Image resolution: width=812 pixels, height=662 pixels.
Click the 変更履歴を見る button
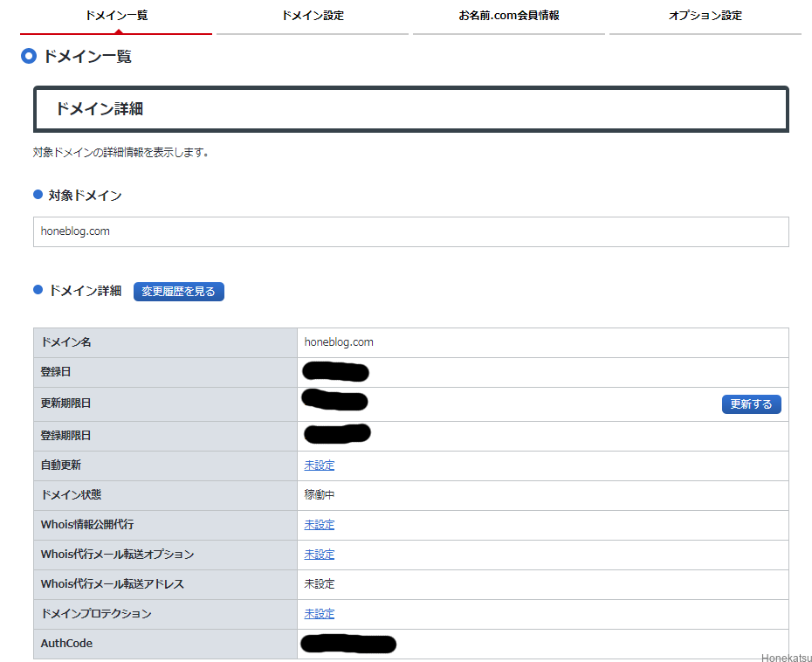click(x=179, y=292)
